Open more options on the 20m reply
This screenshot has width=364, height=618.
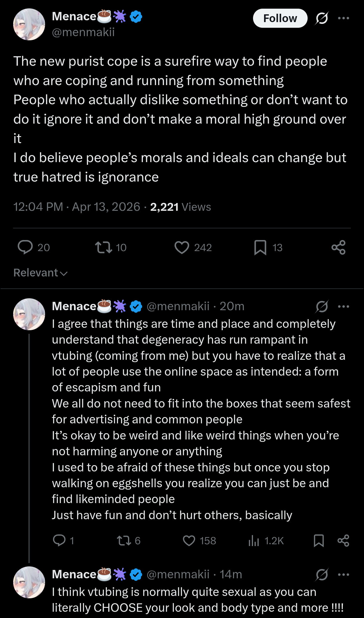coord(343,306)
